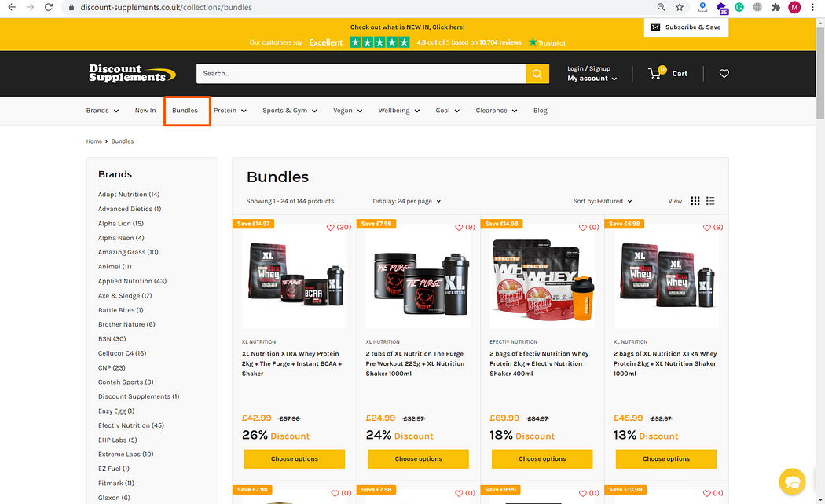Expand the Clearance menu dropdown

click(x=496, y=111)
